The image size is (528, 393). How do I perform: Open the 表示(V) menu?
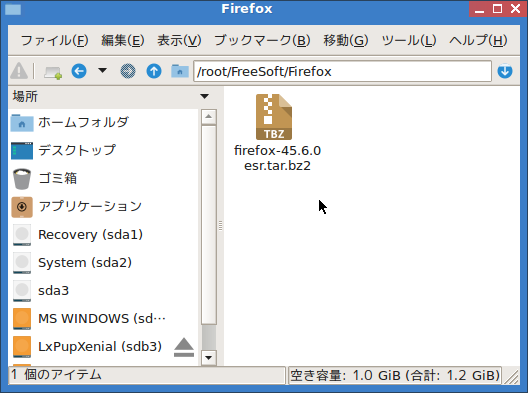(x=179, y=40)
